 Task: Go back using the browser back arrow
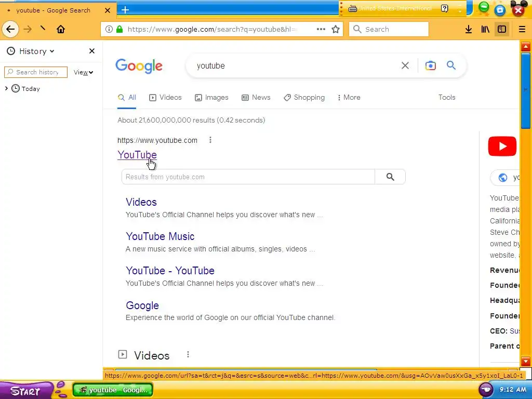click(x=10, y=29)
